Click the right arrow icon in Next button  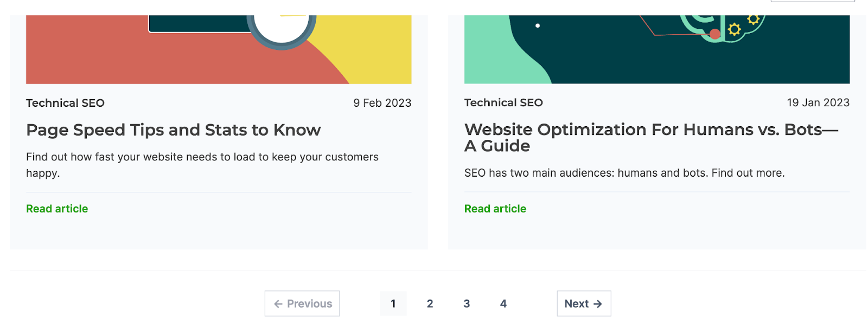(597, 304)
